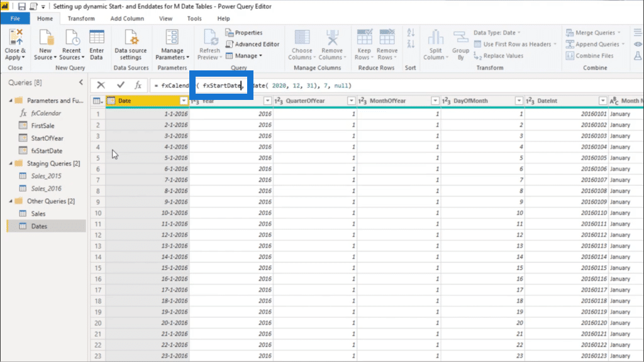Select the Sales query
Screen dimensions: 644x362
point(38,214)
